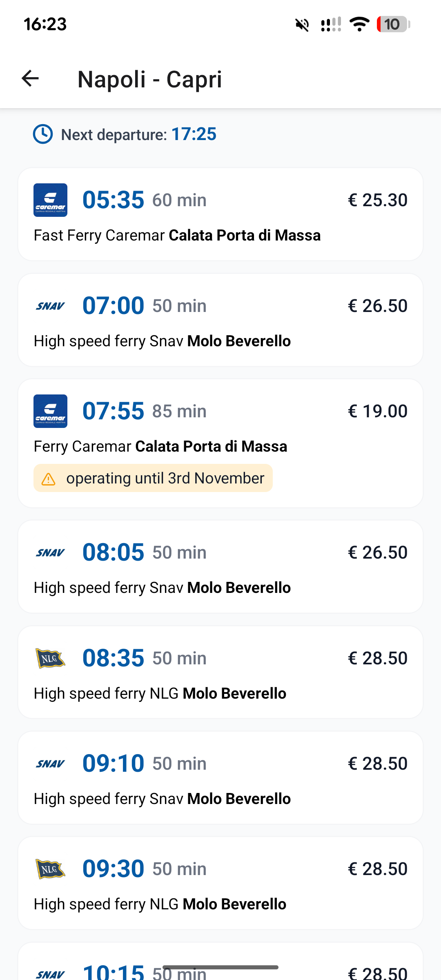
Task: Tap 'operating until 3rd November' notice
Action: pyautogui.click(x=165, y=478)
